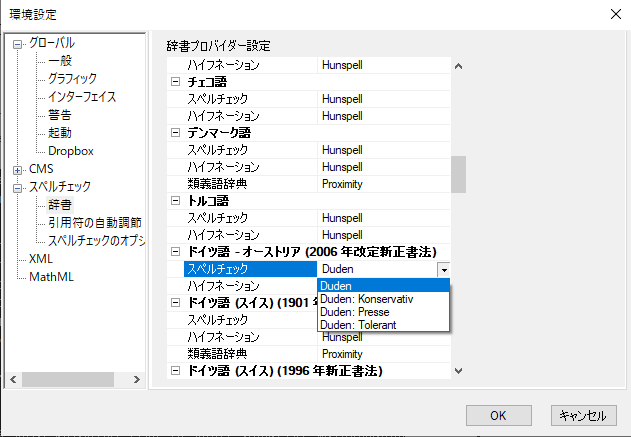Viewport: 631px width, 437px height.
Task: Go to the Dropbox settings
Action: [70, 151]
